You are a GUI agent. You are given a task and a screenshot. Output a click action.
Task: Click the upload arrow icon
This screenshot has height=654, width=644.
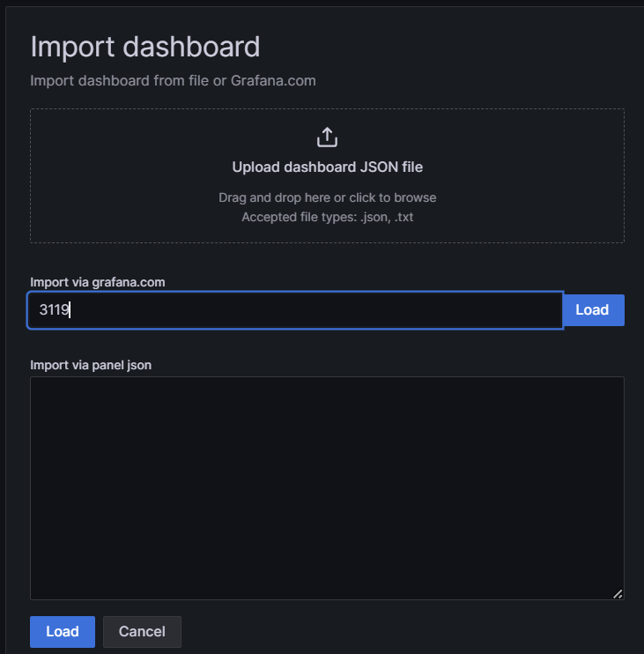(327, 137)
